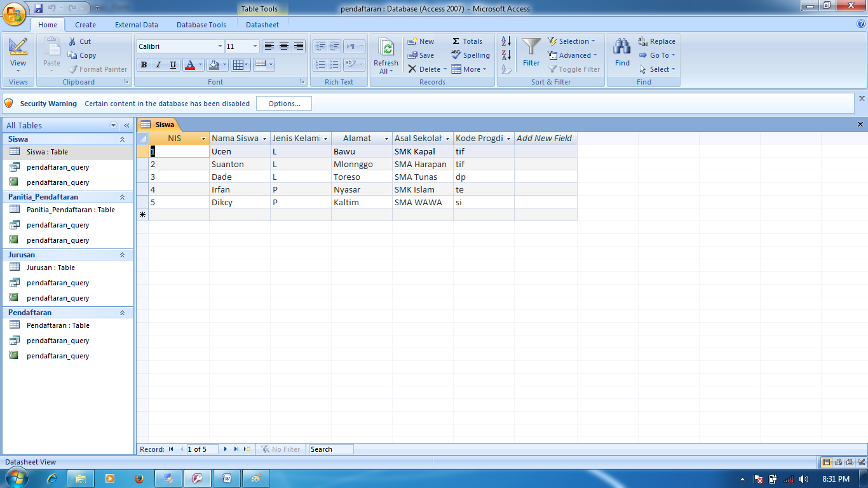Viewport: 868px width, 488px height.
Task: Close the Siswa table document window
Action: click(x=860, y=125)
